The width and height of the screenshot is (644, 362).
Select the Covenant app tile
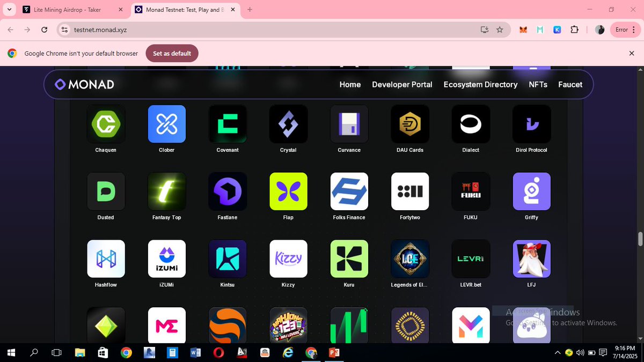point(228,124)
